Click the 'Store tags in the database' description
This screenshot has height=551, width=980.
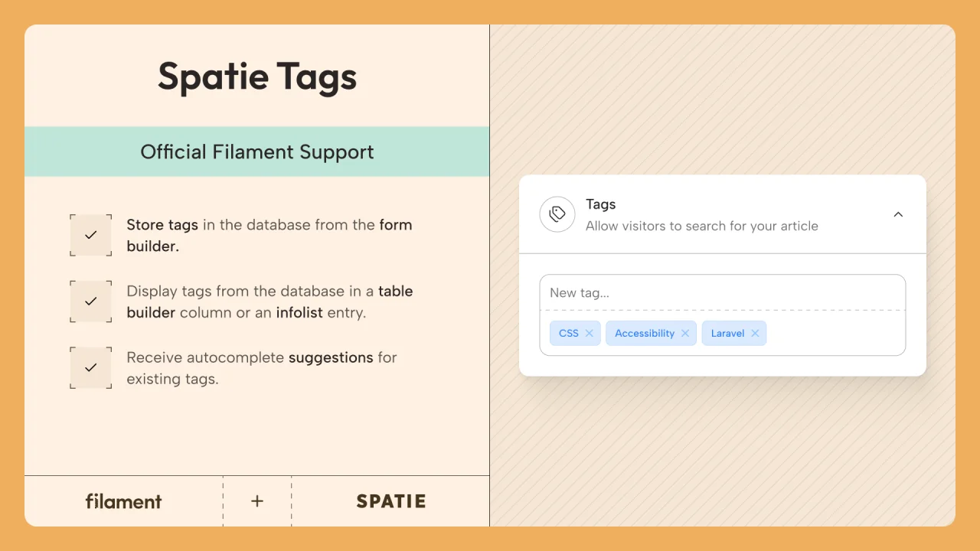(269, 236)
